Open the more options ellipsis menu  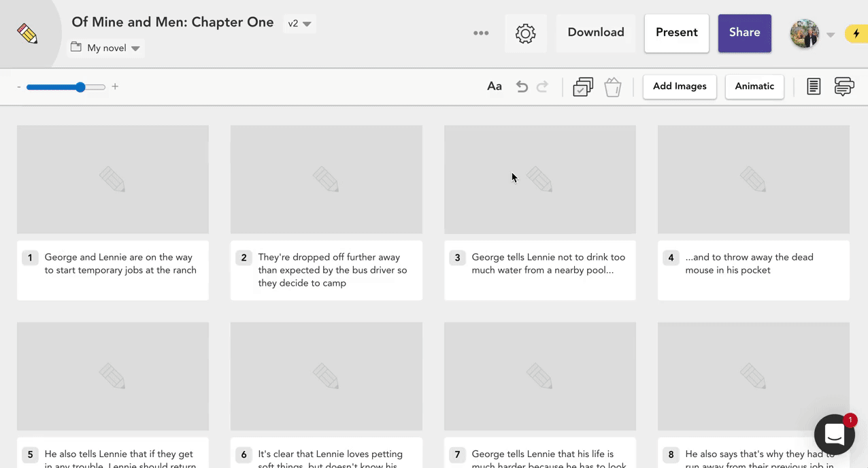point(481,33)
